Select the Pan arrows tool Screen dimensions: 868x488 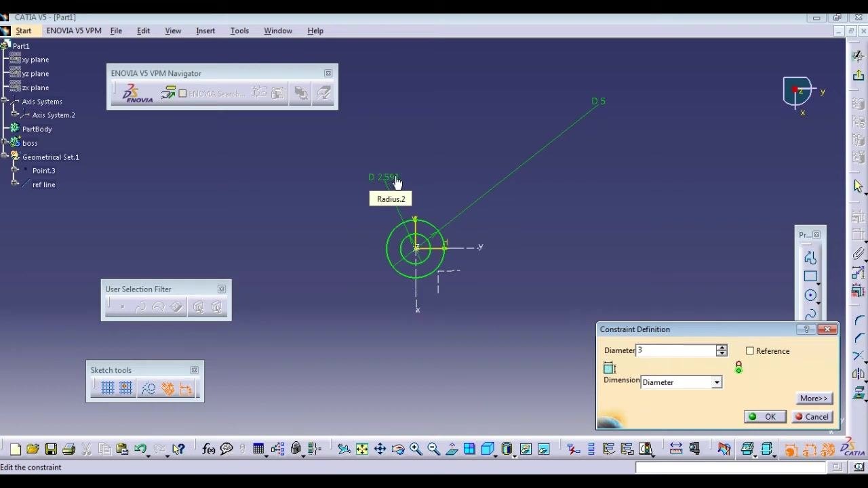[380, 449]
